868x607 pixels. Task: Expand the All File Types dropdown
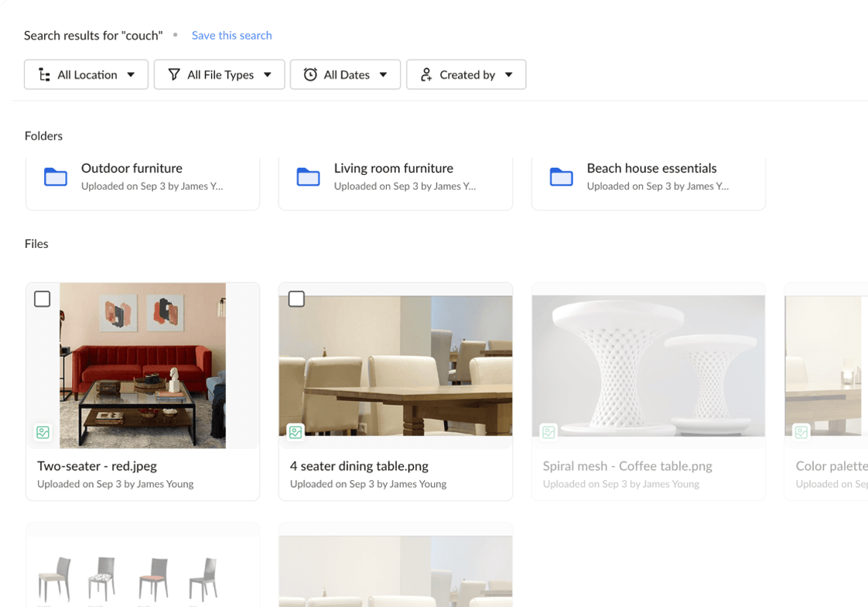[x=267, y=74]
